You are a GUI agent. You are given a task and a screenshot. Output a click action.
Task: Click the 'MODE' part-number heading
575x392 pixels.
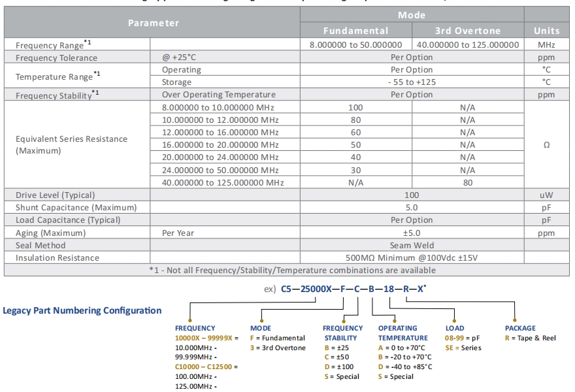(x=260, y=328)
